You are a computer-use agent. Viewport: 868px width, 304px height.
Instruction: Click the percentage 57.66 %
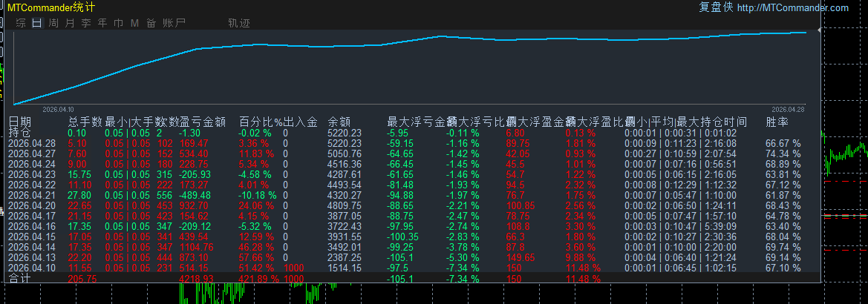(256, 257)
